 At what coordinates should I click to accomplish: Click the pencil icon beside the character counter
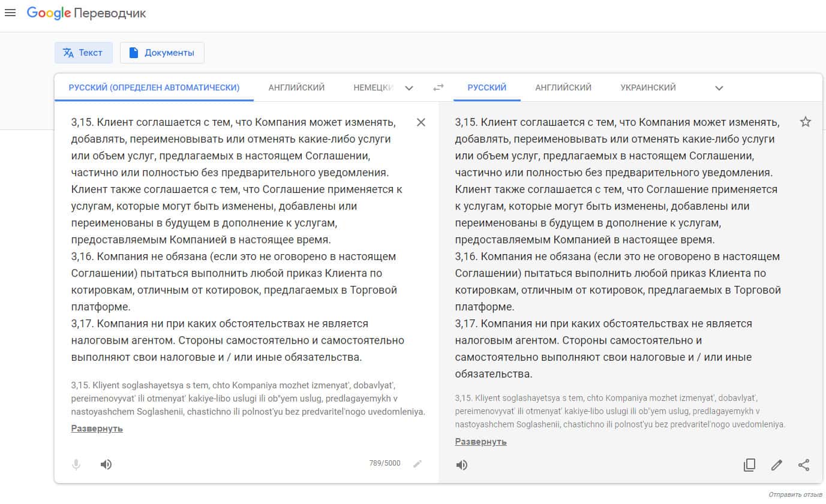(x=417, y=463)
